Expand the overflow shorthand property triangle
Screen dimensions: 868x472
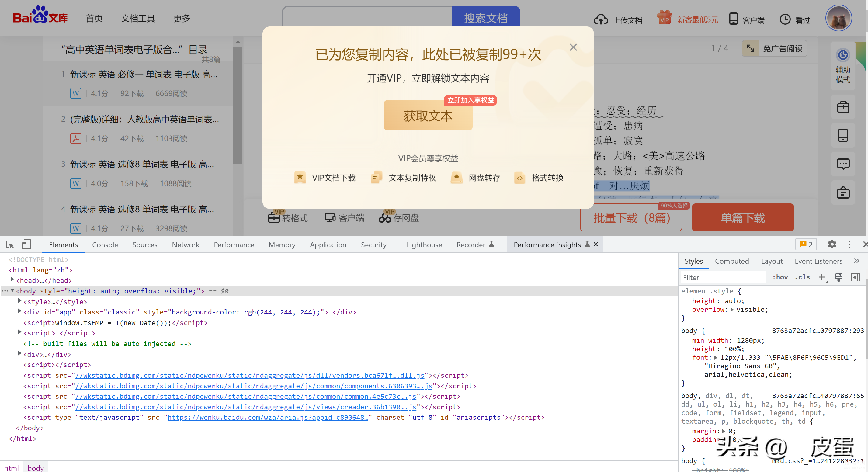(x=732, y=310)
